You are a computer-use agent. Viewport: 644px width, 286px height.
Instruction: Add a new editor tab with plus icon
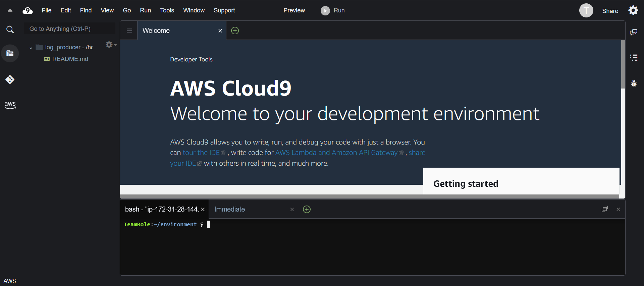click(235, 31)
